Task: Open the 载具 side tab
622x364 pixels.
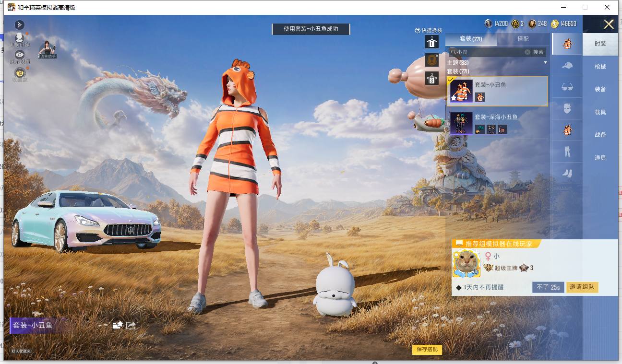Action: (x=600, y=112)
